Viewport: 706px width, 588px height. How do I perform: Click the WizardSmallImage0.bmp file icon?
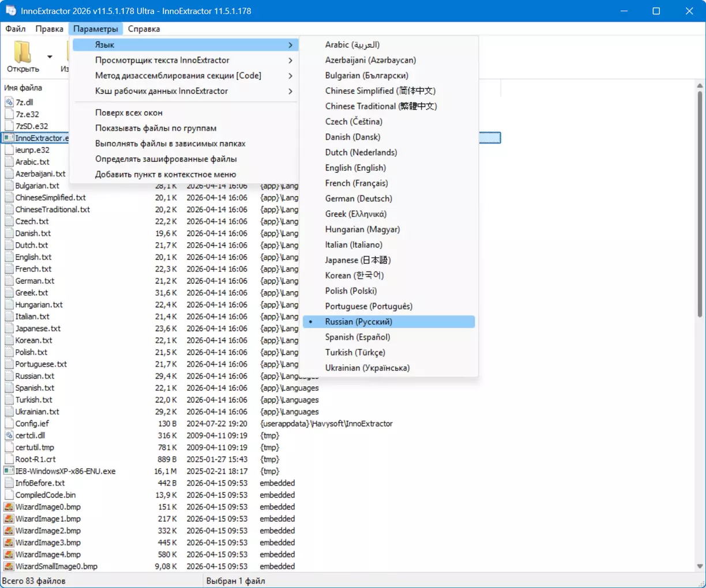point(9,566)
